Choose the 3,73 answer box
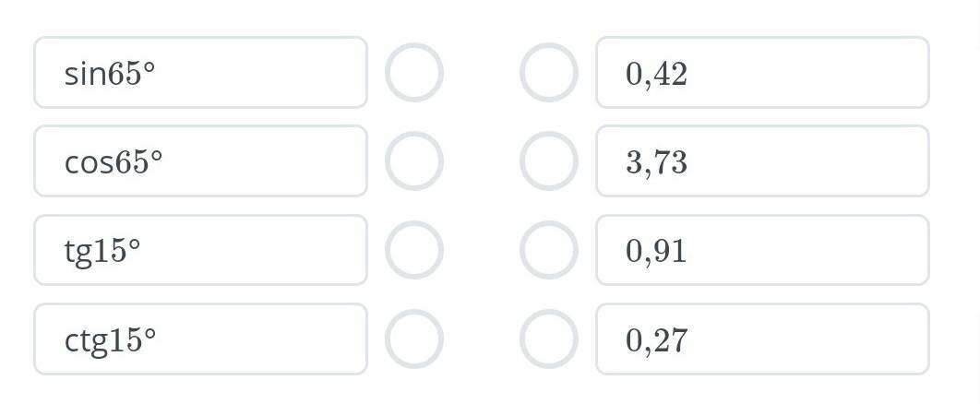Image resolution: width=980 pixels, height=404 pixels. coord(761,161)
